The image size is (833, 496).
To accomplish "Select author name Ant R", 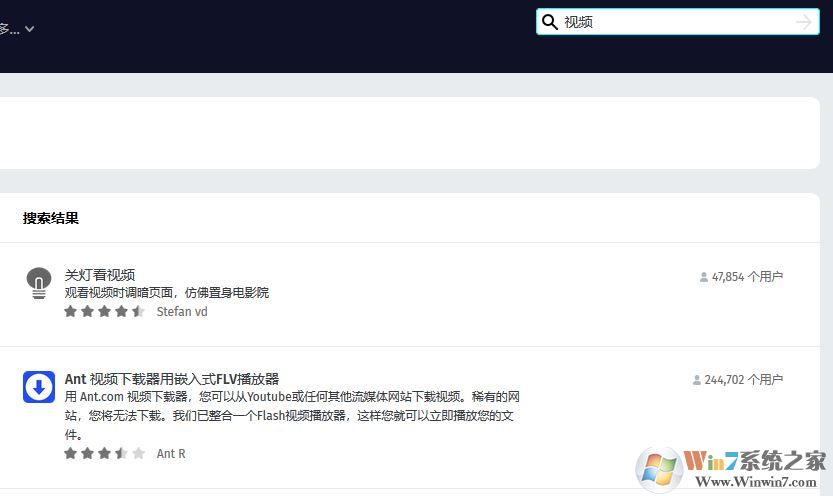I will [x=171, y=454].
